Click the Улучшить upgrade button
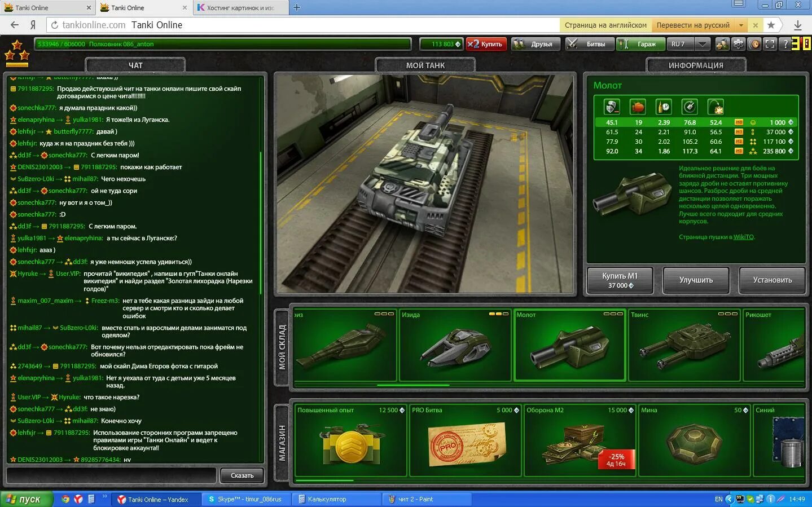The height and width of the screenshot is (507, 812). 696,280
